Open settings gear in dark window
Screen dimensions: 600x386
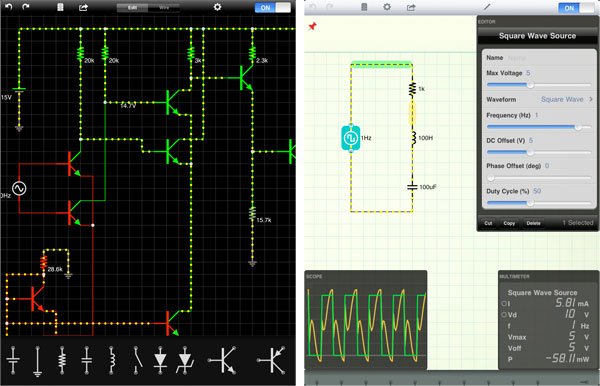click(217, 7)
